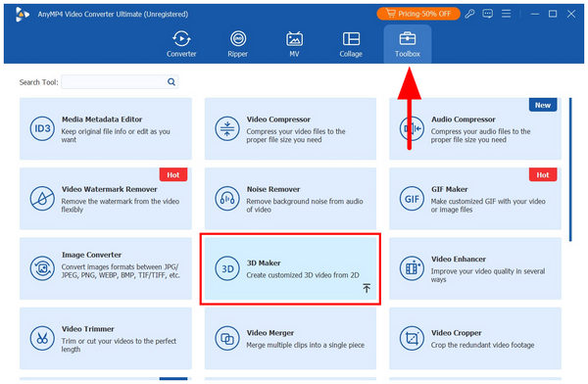Click the key register icon

point(469,14)
